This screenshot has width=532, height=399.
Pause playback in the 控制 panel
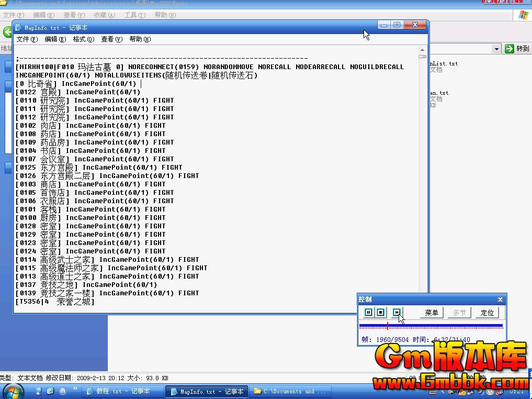368,313
